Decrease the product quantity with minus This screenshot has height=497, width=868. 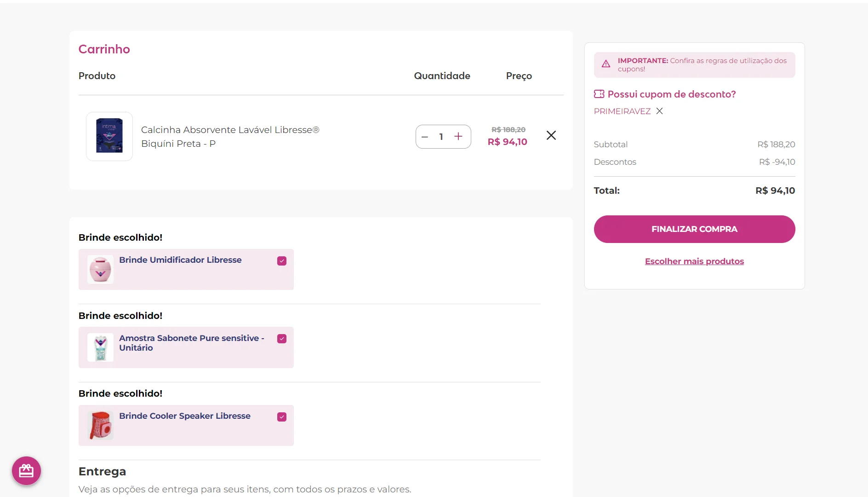[x=425, y=137]
